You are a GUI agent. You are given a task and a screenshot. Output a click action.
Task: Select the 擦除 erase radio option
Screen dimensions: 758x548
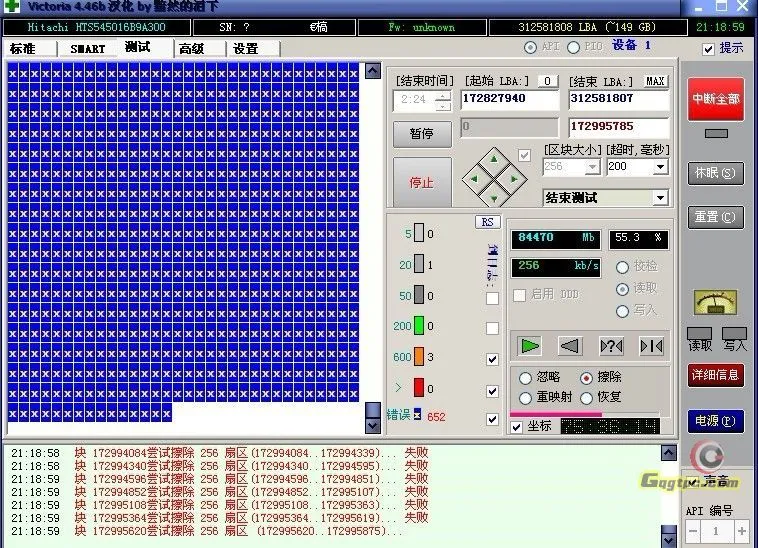[x=586, y=378]
